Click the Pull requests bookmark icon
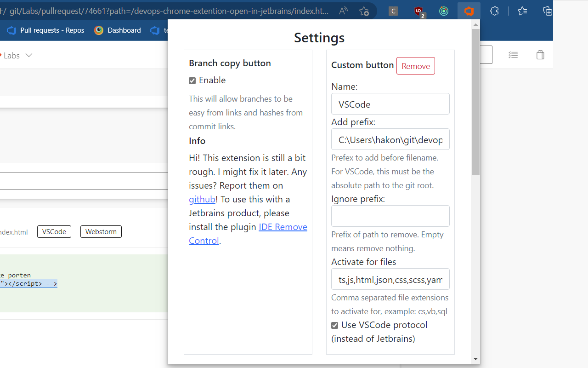The image size is (588, 368). coord(11,30)
